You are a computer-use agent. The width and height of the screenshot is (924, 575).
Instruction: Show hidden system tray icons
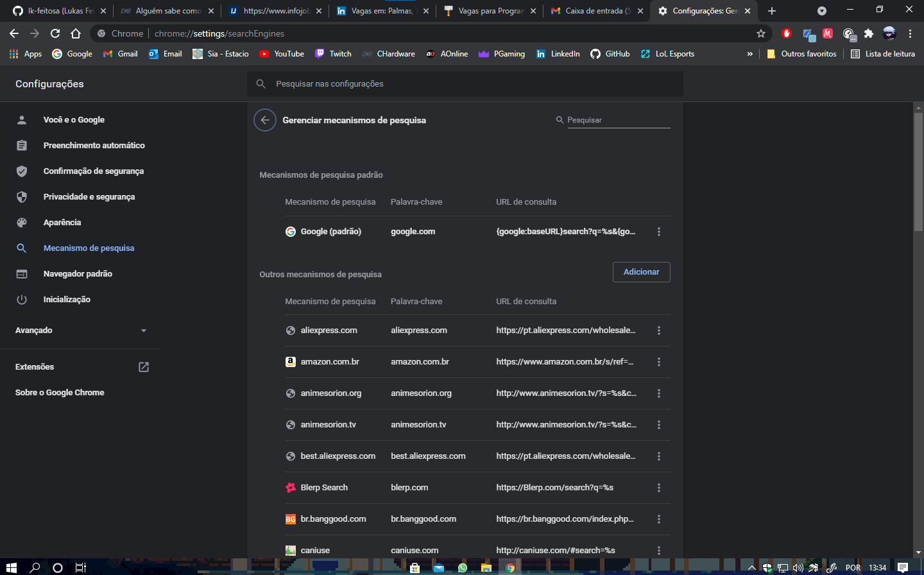pos(752,567)
